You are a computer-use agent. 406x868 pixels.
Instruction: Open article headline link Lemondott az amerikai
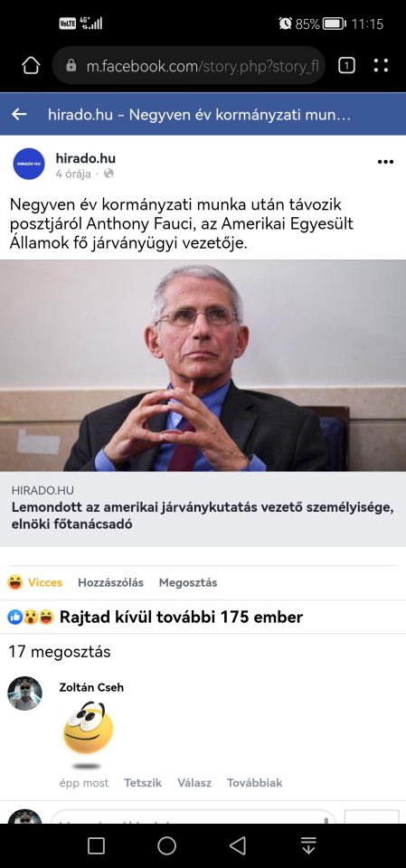(x=203, y=516)
